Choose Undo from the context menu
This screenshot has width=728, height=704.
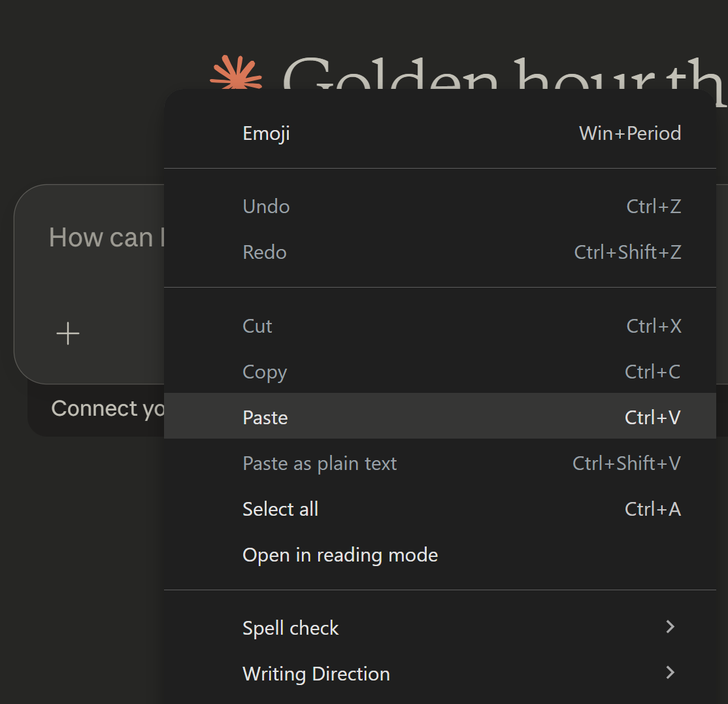(x=266, y=207)
